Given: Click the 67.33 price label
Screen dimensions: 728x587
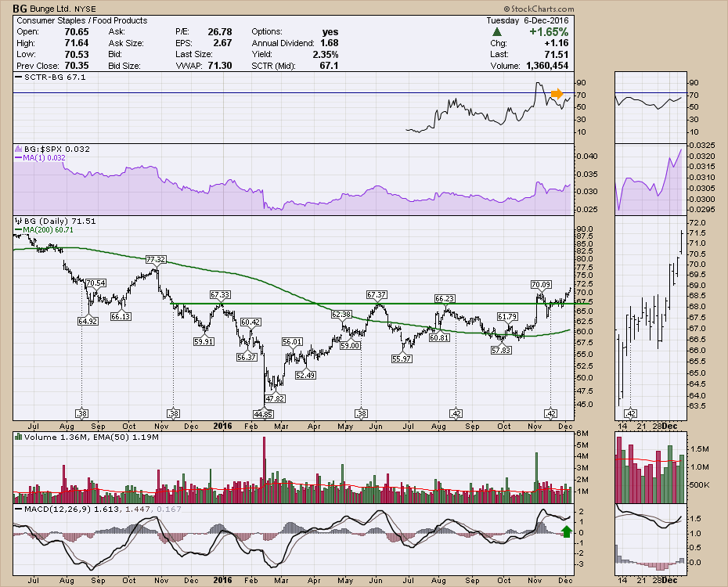Looking at the screenshot, I should [220, 294].
